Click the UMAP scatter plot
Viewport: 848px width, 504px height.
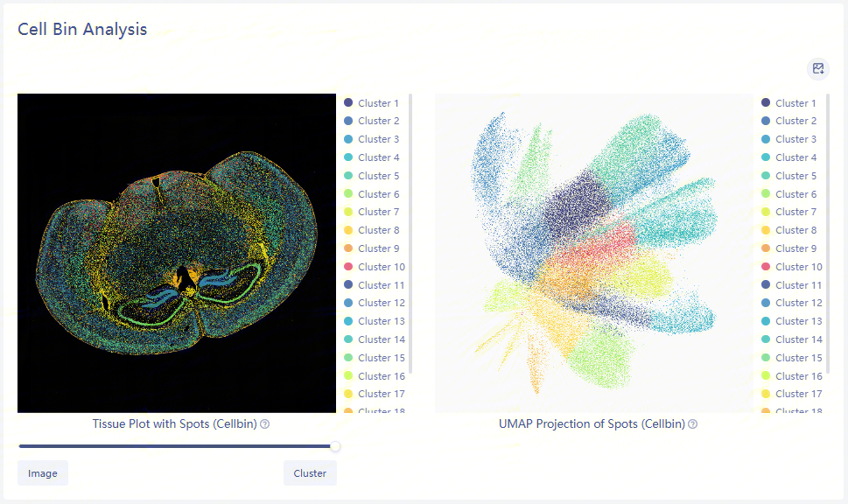[x=593, y=253]
